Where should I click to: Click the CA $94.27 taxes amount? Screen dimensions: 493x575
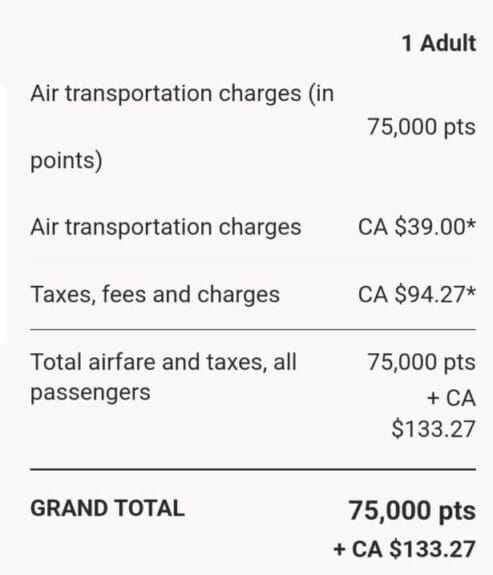412,294
